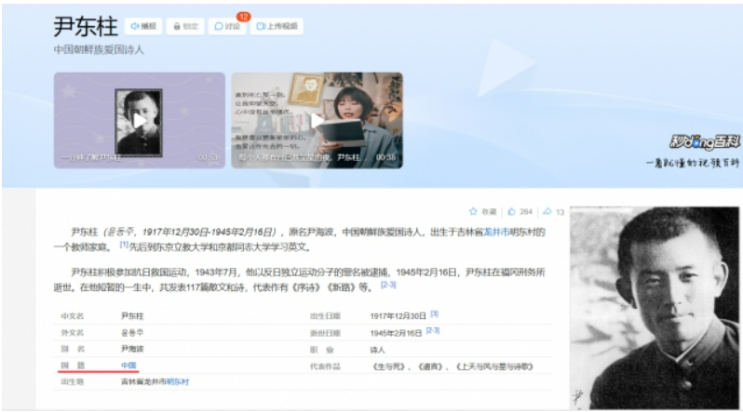This screenshot has width=743, height=412.
Task: Click the page title 尹东柱
Action: (85, 27)
